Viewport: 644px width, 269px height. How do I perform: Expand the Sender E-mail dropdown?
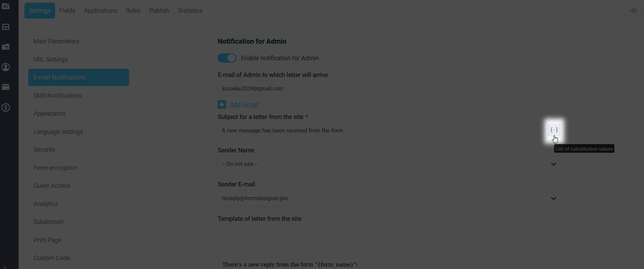390,198
